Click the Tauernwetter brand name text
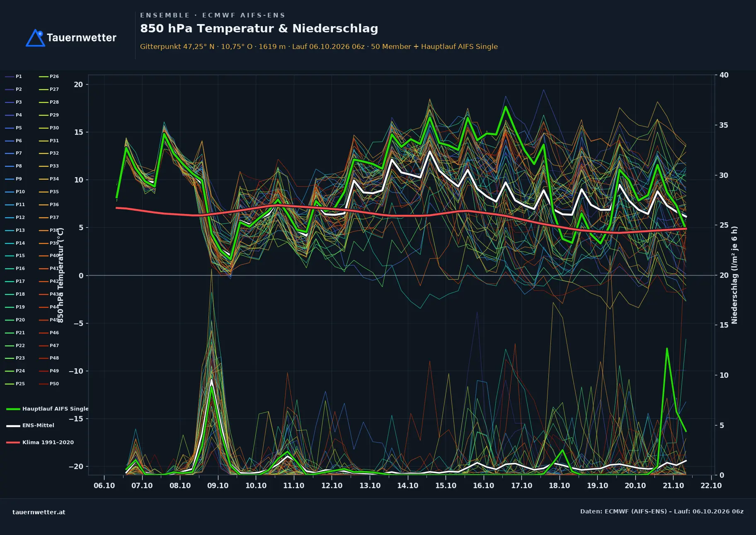Image resolution: width=756 pixels, height=535 pixels. [x=82, y=38]
